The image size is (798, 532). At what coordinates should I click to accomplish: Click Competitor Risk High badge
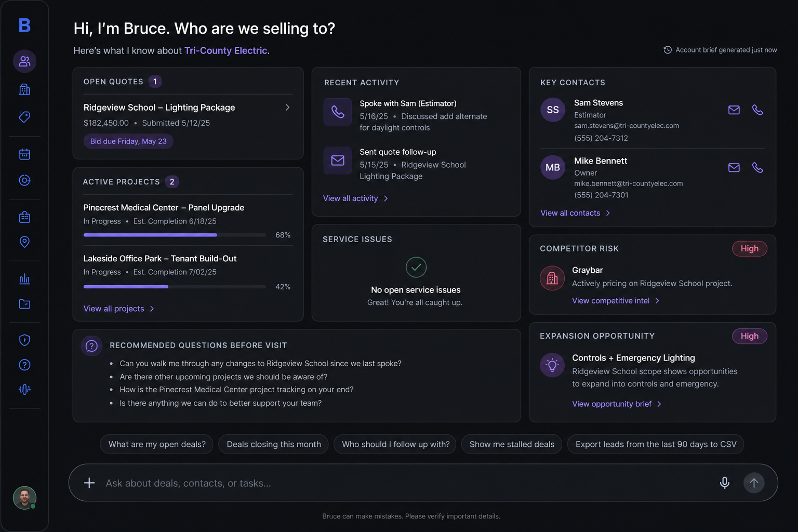(750, 248)
